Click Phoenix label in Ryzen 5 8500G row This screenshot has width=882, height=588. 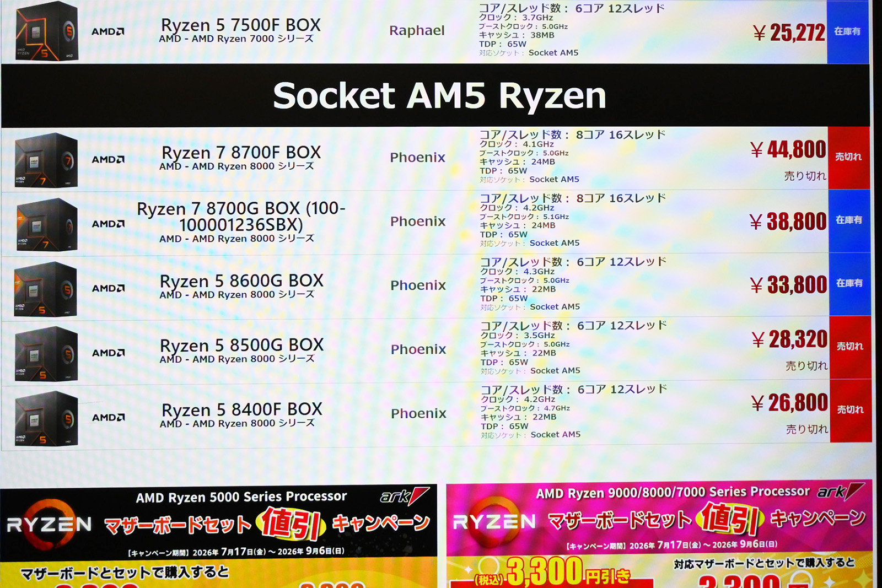click(418, 349)
